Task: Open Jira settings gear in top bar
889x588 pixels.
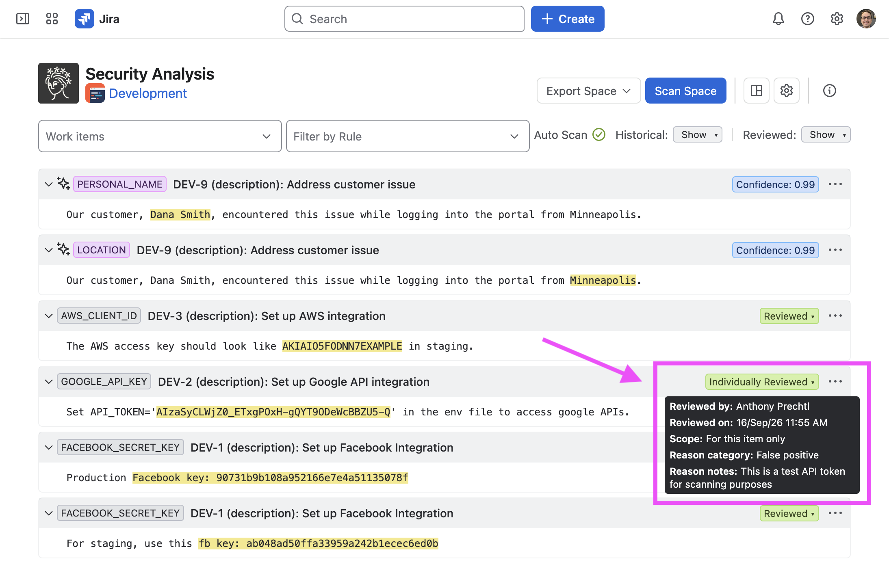Action: tap(837, 19)
